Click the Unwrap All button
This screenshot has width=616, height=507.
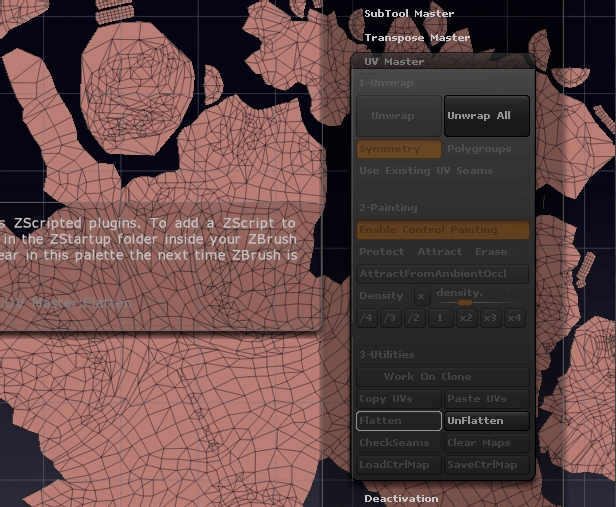pos(487,116)
